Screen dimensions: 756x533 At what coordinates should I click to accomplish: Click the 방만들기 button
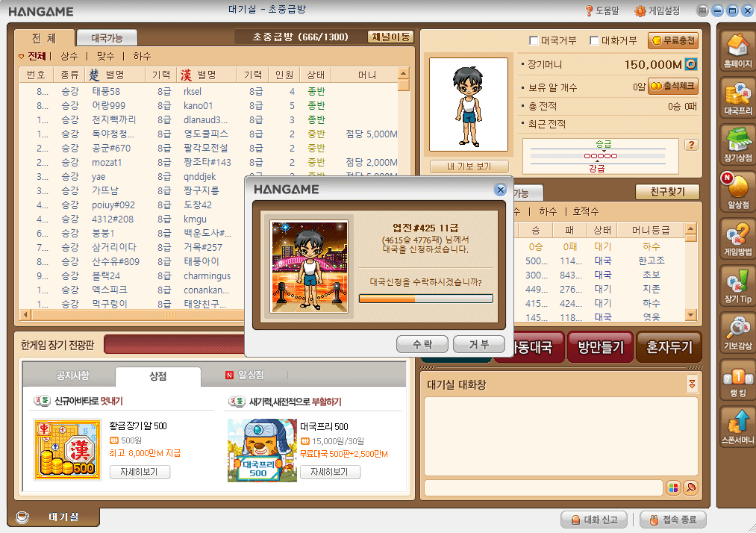click(x=601, y=346)
